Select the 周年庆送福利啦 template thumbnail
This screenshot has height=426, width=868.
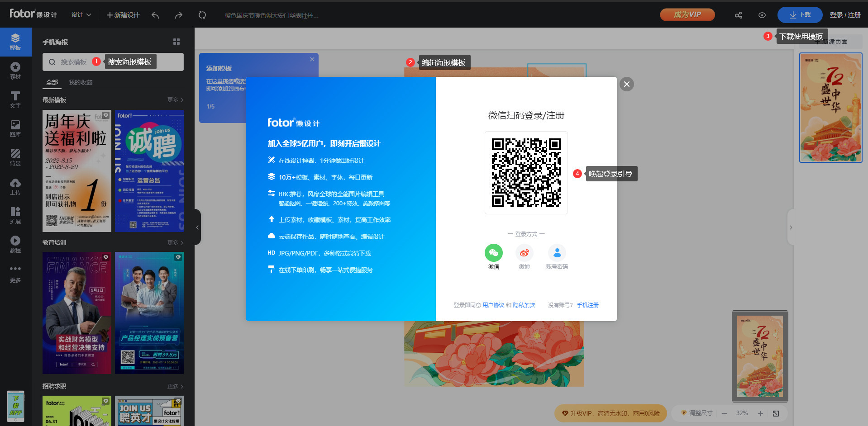(77, 171)
